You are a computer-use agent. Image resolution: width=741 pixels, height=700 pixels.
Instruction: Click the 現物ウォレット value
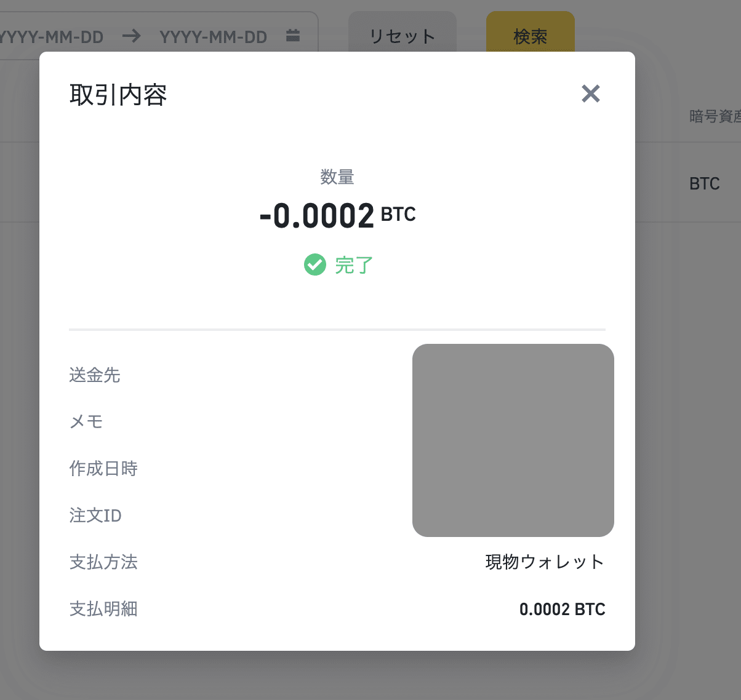545,562
